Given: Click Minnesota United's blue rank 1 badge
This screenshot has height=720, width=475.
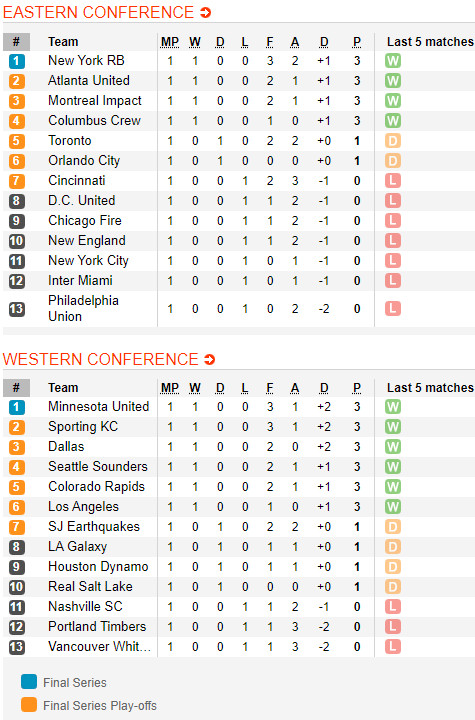Looking at the screenshot, I should [x=17, y=407].
